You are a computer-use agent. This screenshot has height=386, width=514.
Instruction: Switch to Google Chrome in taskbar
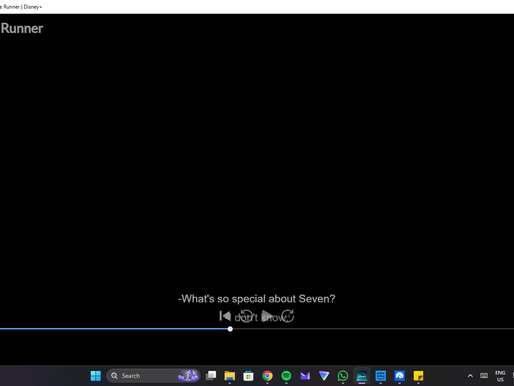pyautogui.click(x=267, y=376)
